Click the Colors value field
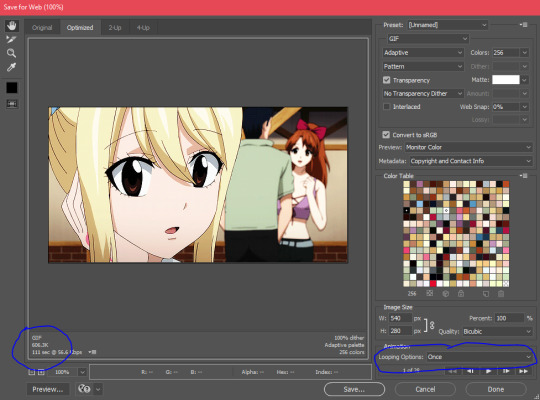This screenshot has width=540, height=400. pyautogui.click(x=506, y=53)
